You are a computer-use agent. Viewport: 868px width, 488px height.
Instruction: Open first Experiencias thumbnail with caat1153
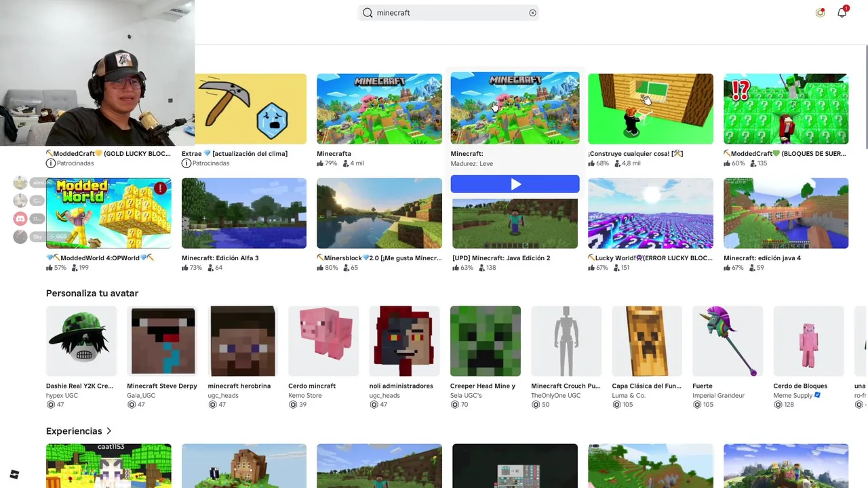[108, 466]
